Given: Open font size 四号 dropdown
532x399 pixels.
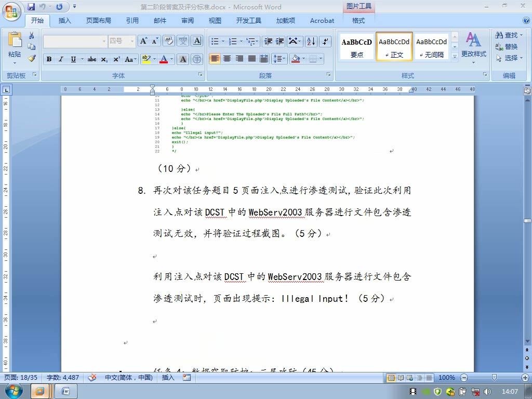Looking at the screenshot, I should point(132,41).
